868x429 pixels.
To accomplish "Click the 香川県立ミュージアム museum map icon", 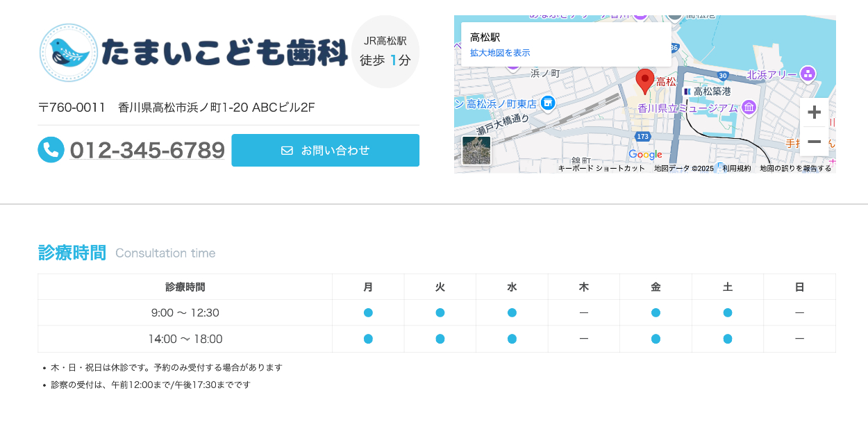I will (x=749, y=108).
